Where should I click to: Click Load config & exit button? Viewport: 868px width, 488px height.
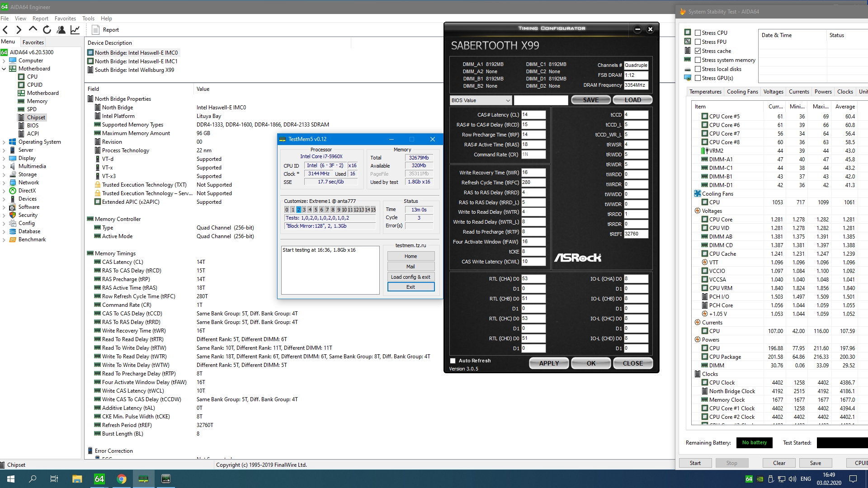pos(410,277)
